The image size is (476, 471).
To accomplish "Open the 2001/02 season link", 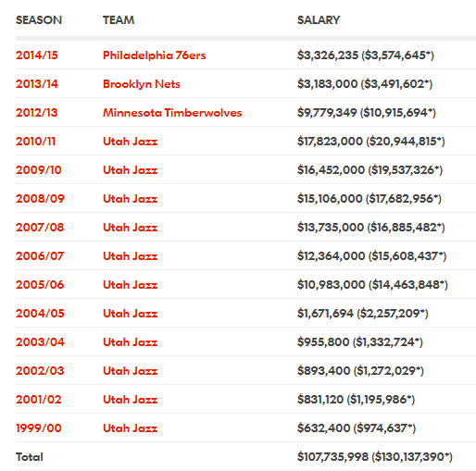I will pyautogui.click(x=39, y=400).
